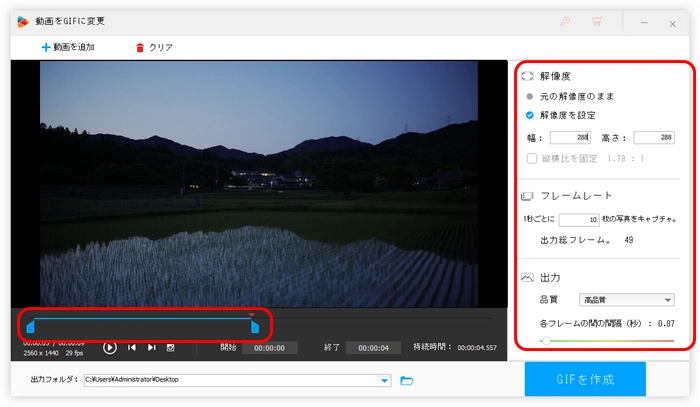This screenshot has height=407, width=700.
Task: Click 動画を追加 to add video
Action: coord(68,47)
